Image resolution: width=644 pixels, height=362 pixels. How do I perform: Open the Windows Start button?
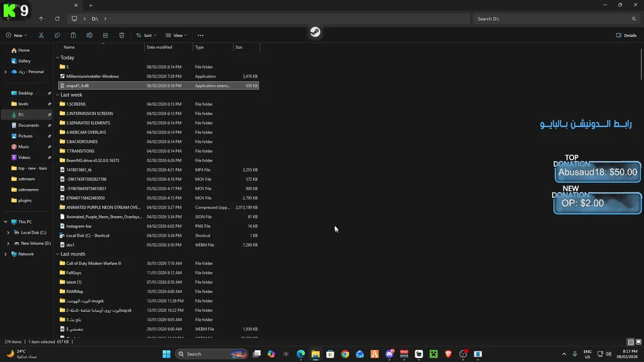pyautogui.click(x=167, y=354)
